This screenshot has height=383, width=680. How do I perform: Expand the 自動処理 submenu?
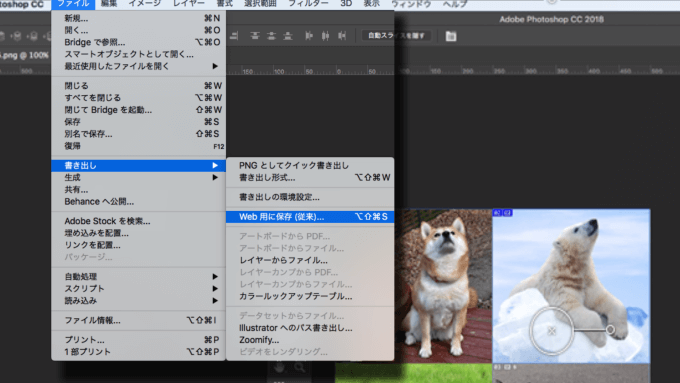(138, 277)
